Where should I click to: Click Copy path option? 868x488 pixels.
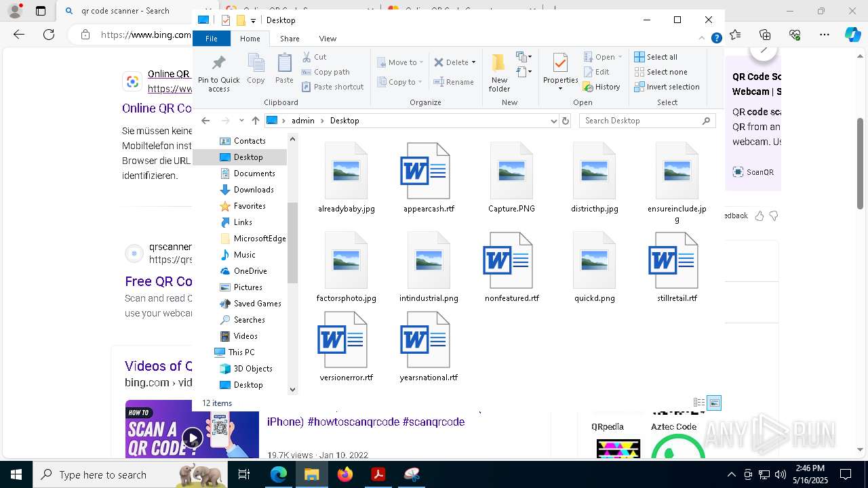(x=325, y=72)
